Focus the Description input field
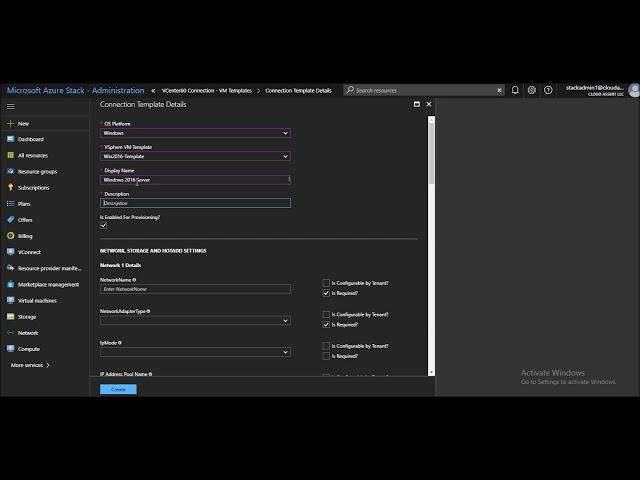Screen dimensions: 640x480 point(196,203)
